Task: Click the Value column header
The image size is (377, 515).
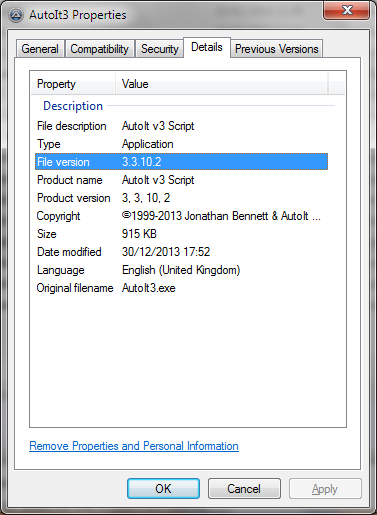Action: tap(222, 84)
